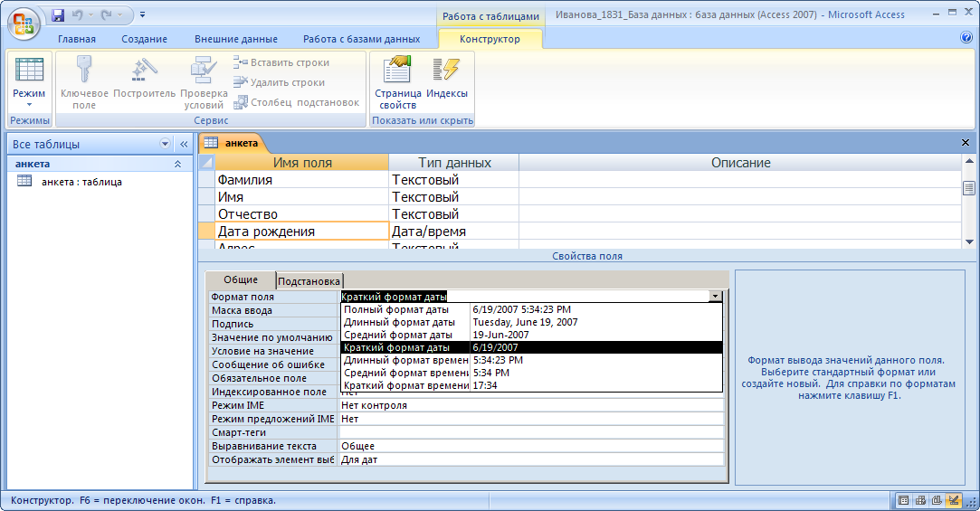Viewport: 980px width, 511px height.
Task: Run Проверка условий validation test
Action: (x=204, y=82)
